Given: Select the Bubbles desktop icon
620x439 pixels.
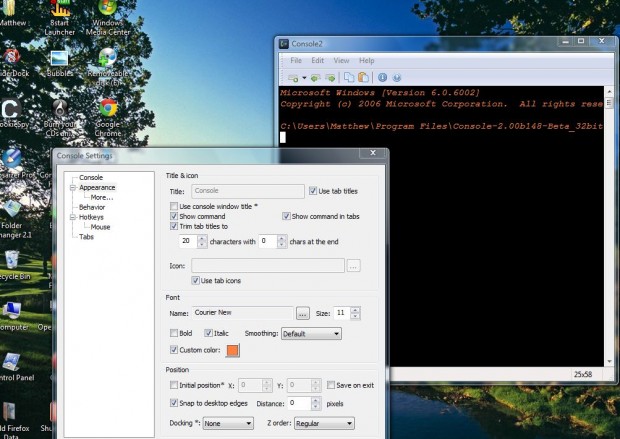Looking at the screenshot, I should point(60,64).
